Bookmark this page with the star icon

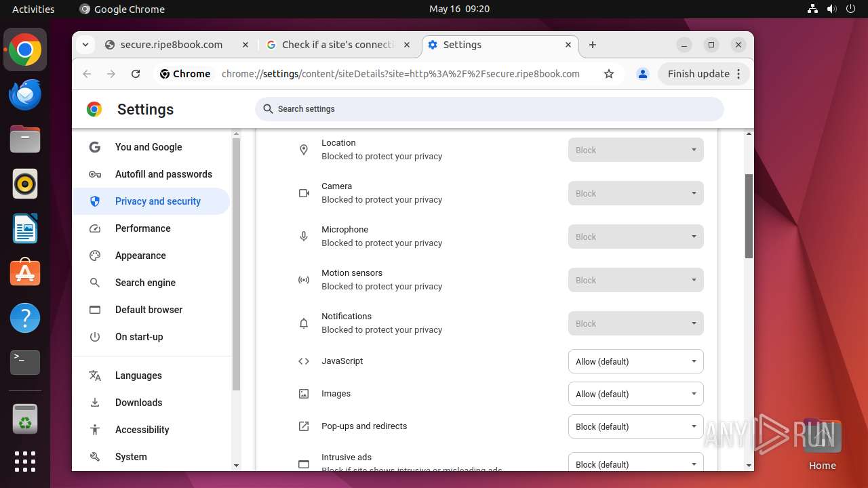pyautogui.click(x=609, y=74)
